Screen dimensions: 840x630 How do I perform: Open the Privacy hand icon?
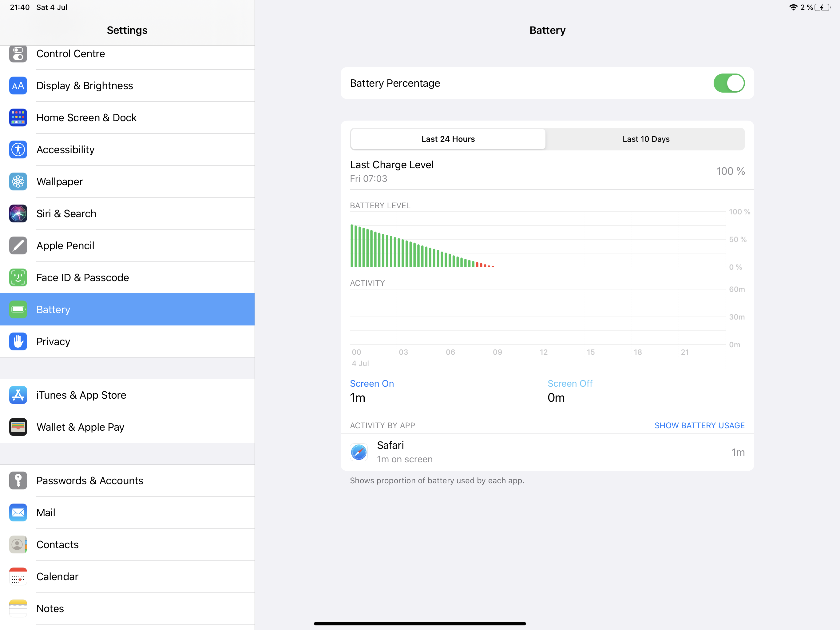pyautogui.click(x=18, y=341)
